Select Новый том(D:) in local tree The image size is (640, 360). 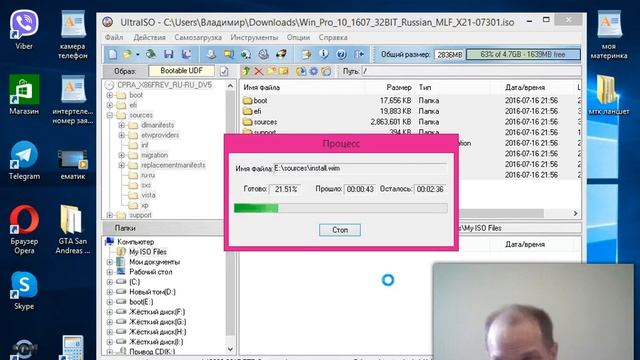[152, 292]
